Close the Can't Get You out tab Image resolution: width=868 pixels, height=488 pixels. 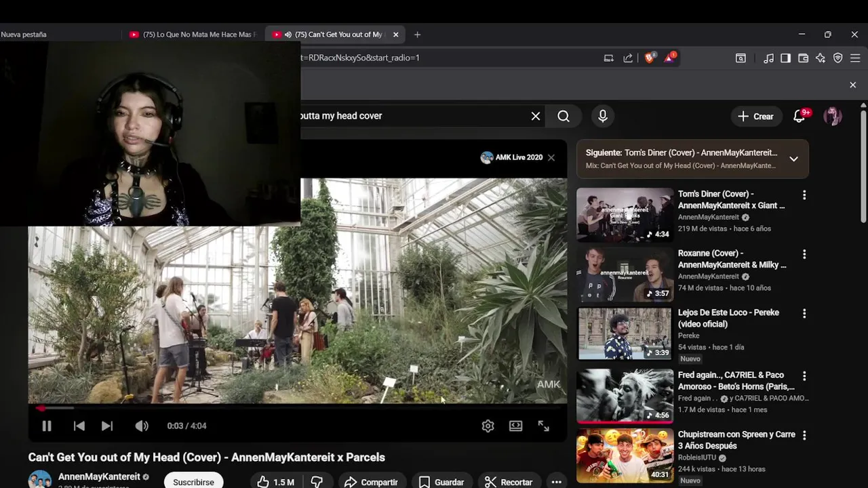pos(395,35)
